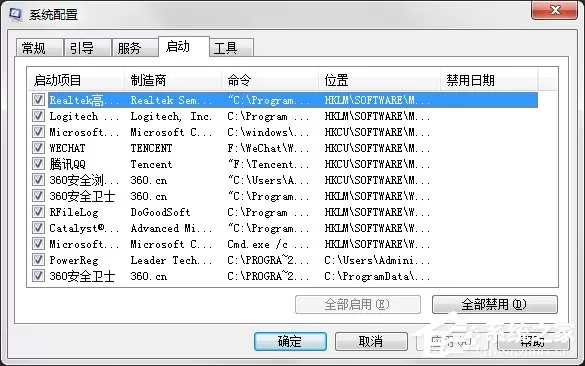Select the TENCENT manufacturer cell
This screenshot has width=585, height=366.
coord(151,148)
